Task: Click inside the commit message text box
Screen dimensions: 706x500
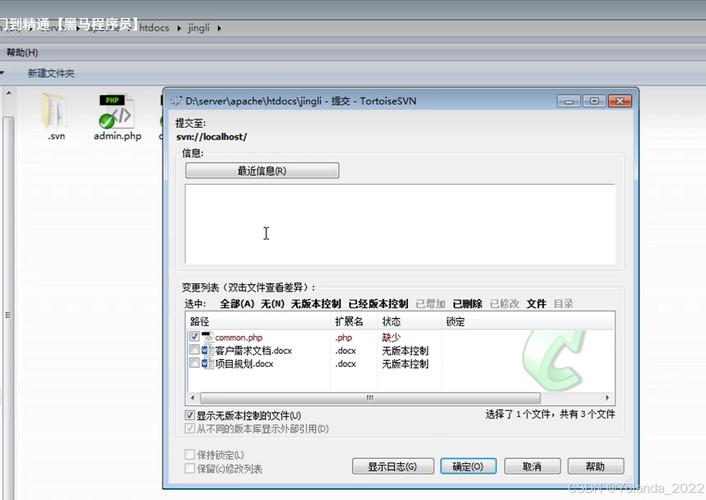Action: (x=400, y=224)
